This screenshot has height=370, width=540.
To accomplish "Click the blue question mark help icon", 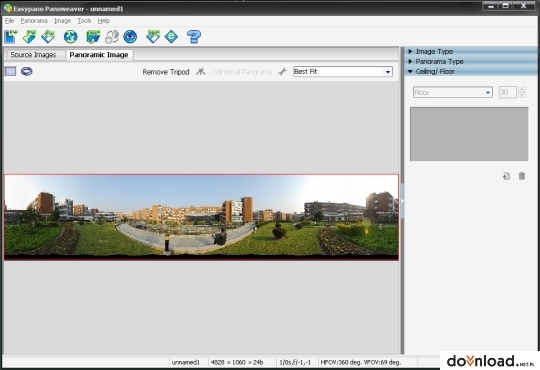I will pos(194,37).
